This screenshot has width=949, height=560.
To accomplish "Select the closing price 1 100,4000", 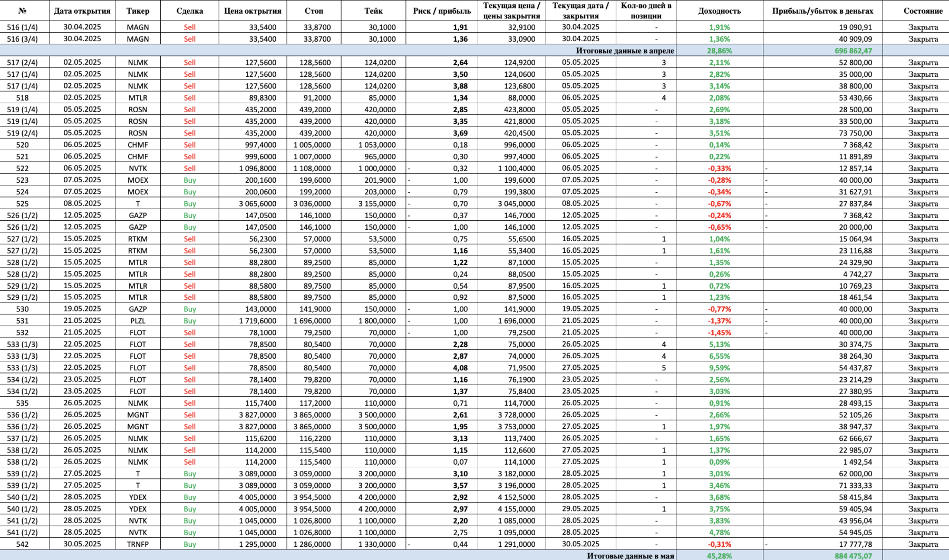I will point(511,168).
